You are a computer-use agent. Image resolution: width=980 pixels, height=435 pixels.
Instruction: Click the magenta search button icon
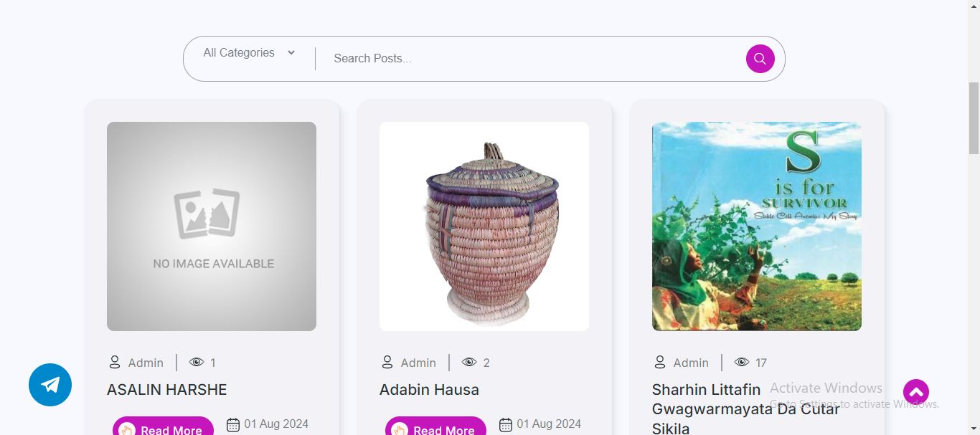tap(760, 59)
